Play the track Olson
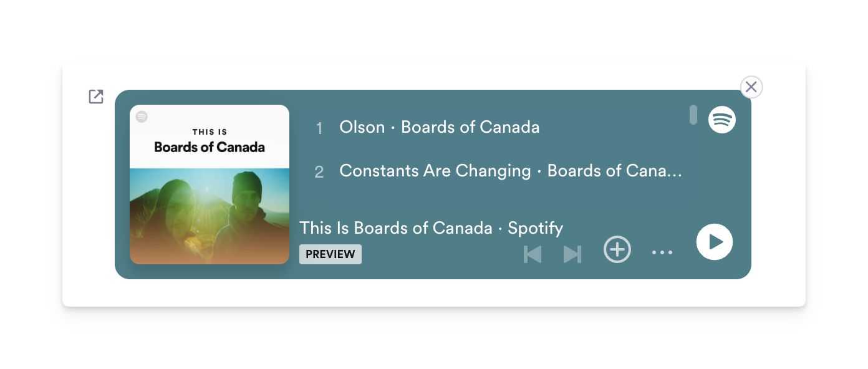 click(x=362, y=127)
